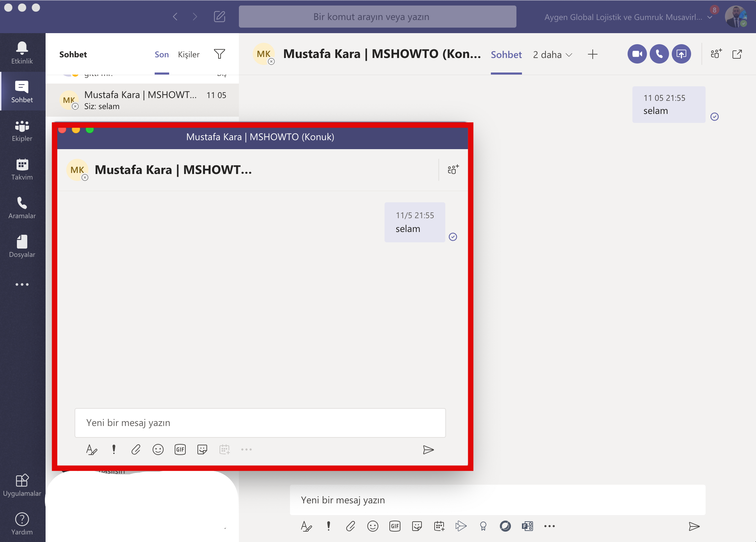Schedule a meeting from main compose bar

tap(439, 526)
